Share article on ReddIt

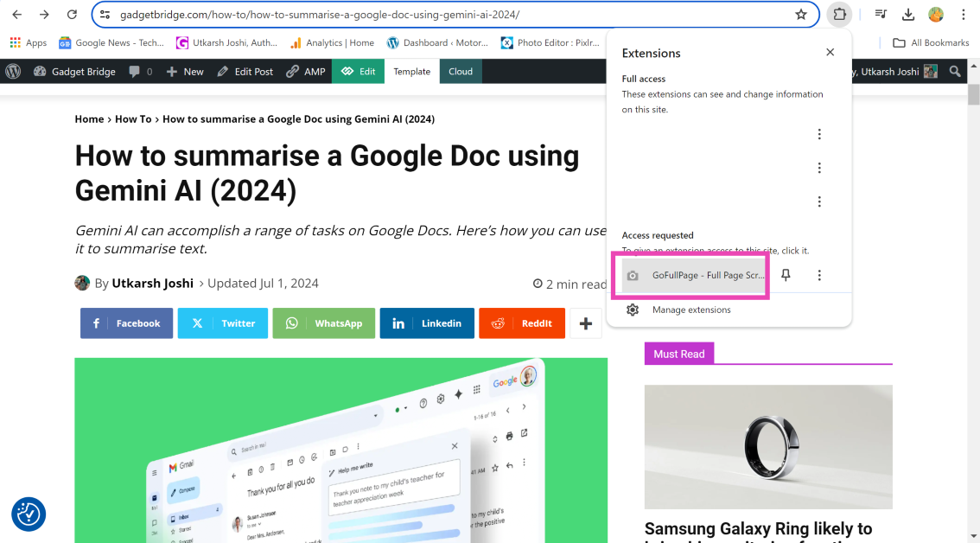522,323
